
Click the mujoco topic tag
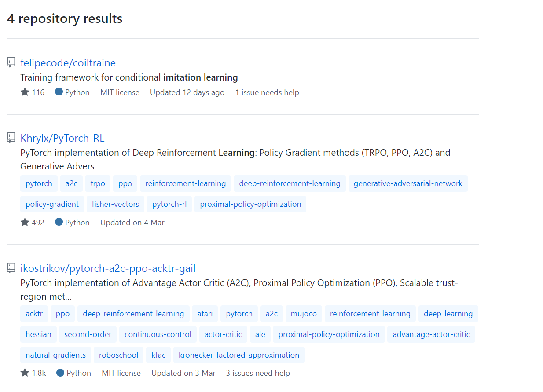click(304, 314)
